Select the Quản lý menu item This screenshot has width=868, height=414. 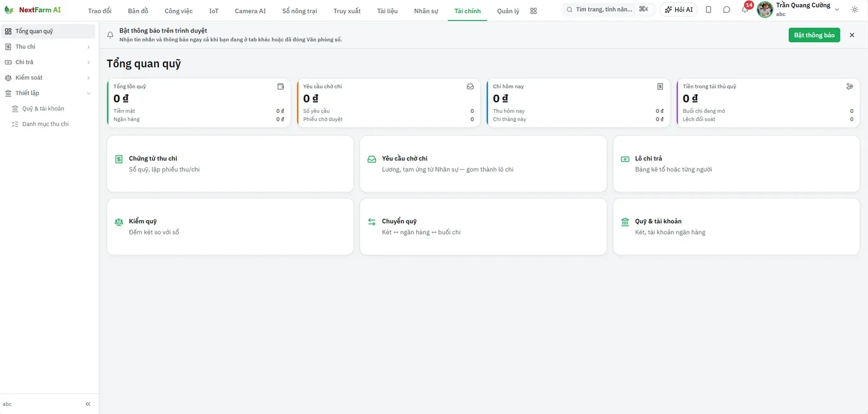tap(508, 11)
